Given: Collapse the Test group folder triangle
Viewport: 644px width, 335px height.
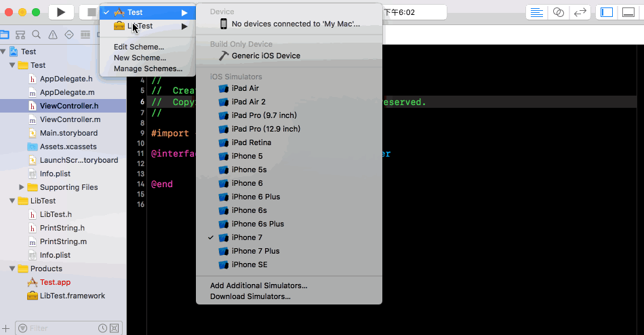Looking at the screenshot, I should coord(12,65).
